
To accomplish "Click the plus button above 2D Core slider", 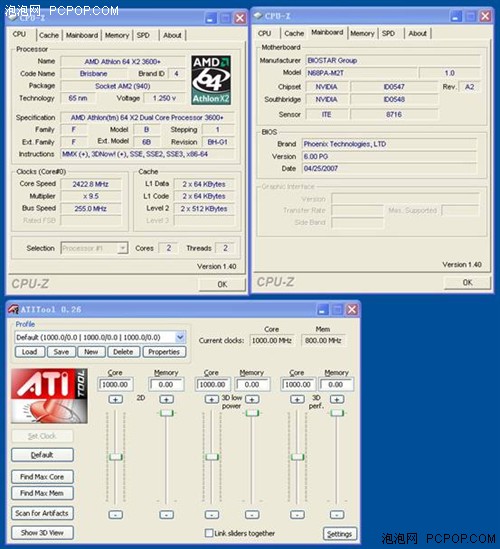I will (x=116, y=399).
